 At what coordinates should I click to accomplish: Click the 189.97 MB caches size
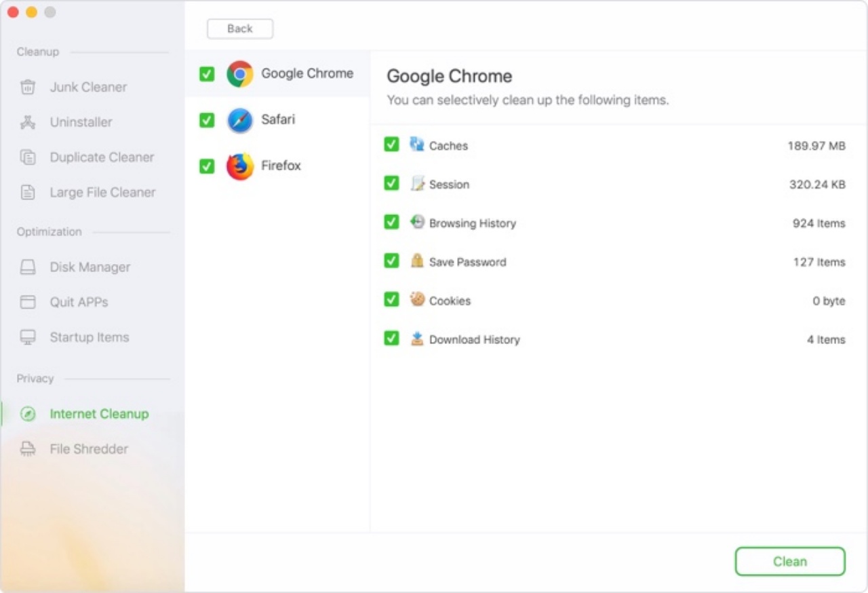816,146
